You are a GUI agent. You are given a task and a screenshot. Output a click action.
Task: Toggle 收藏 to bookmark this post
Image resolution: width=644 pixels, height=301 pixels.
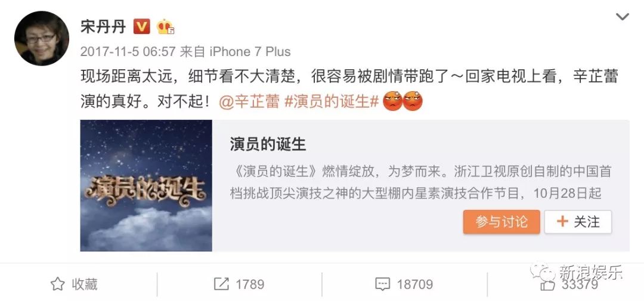(74, 284)
